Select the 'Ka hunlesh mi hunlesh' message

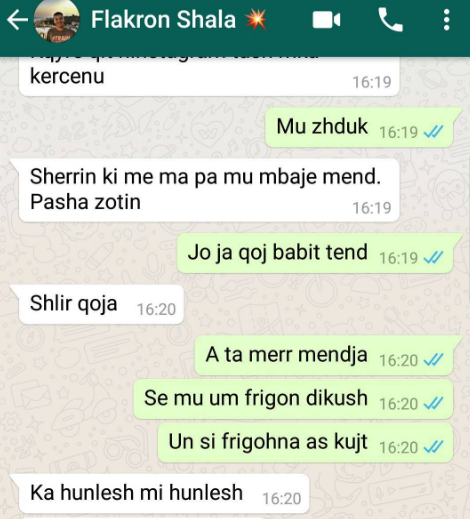tap(164, 494)
